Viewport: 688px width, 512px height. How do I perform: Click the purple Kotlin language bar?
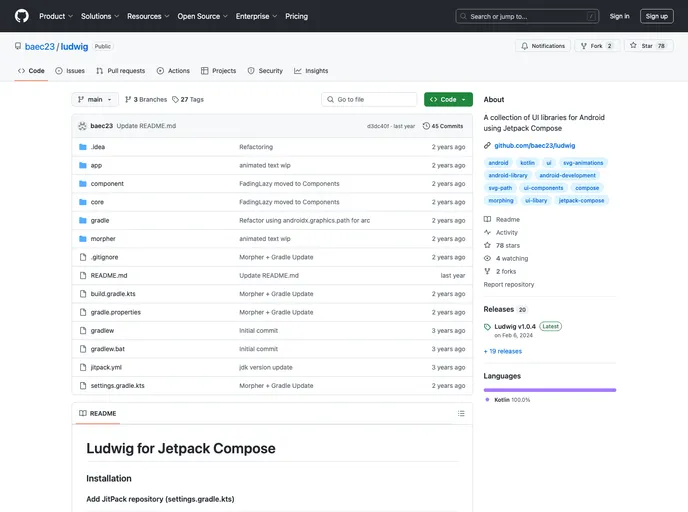(x=550, y=390)
